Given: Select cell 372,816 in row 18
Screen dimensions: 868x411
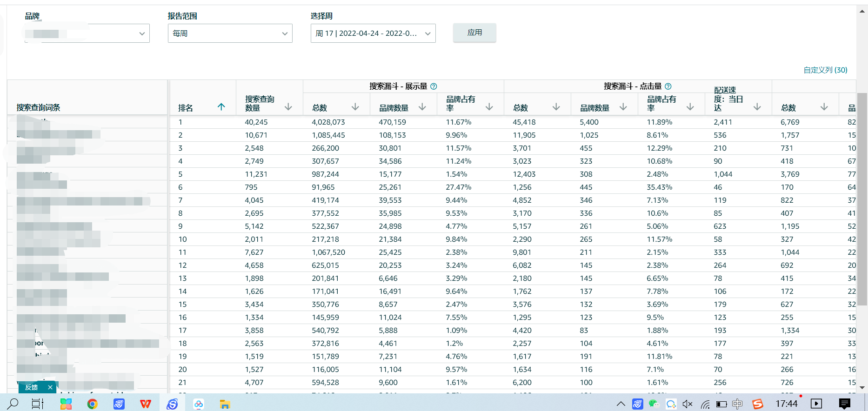Looking at the screenshot, I should tap(325, 344).
